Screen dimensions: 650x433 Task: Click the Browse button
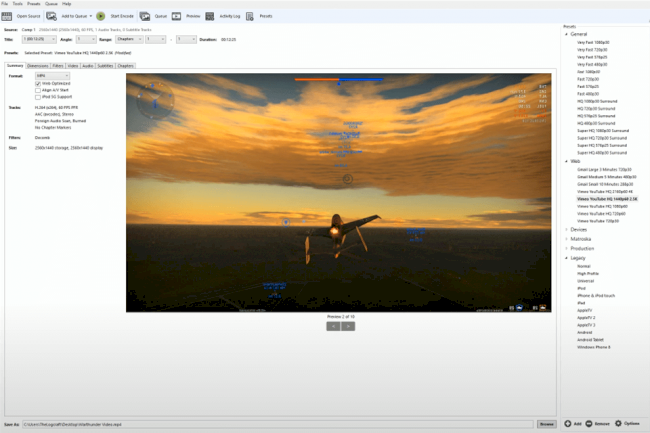click(547, 424)
